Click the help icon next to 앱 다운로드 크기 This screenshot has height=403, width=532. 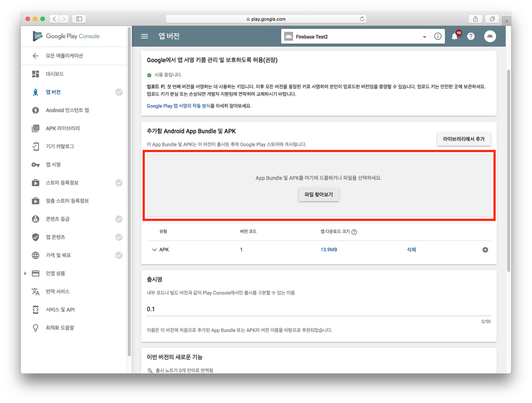tap(354, 232)
